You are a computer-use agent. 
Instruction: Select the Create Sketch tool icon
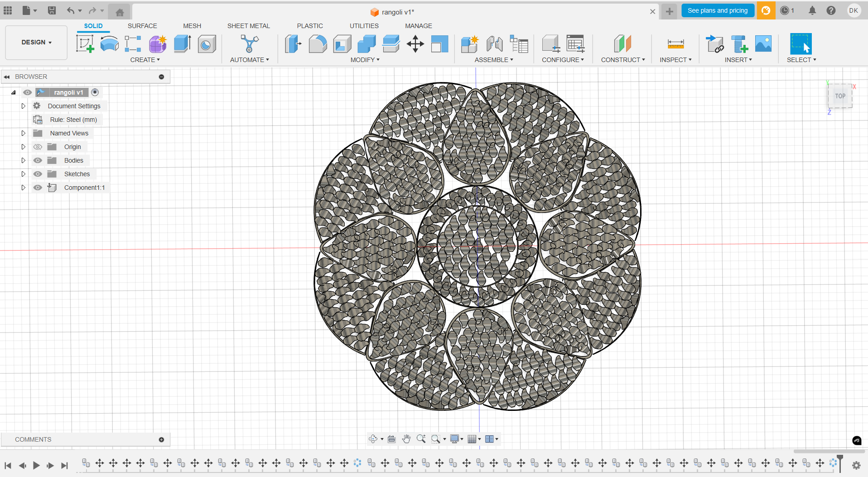pos(85,44)
